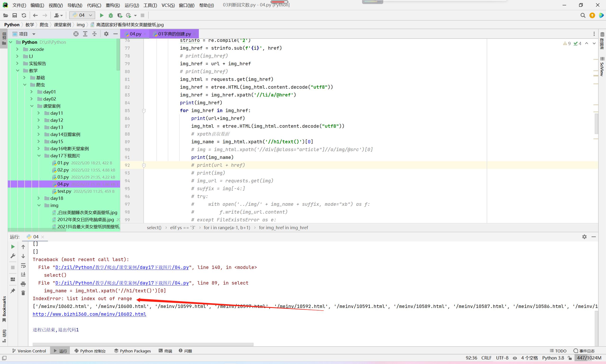Click the green Run button in toolbar
606x364 pixels.
(101, 15)
